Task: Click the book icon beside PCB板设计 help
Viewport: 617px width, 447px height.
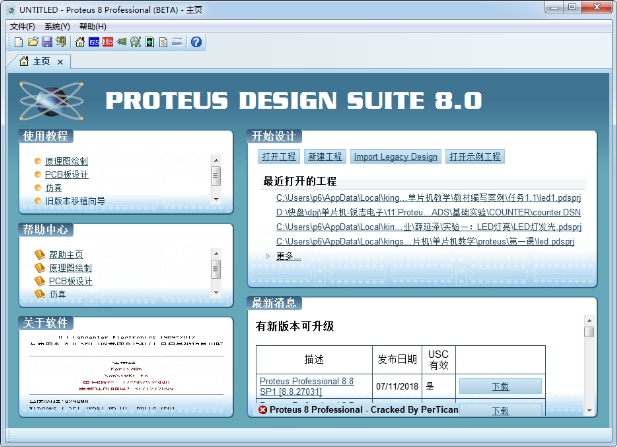Action: [39, 281]
